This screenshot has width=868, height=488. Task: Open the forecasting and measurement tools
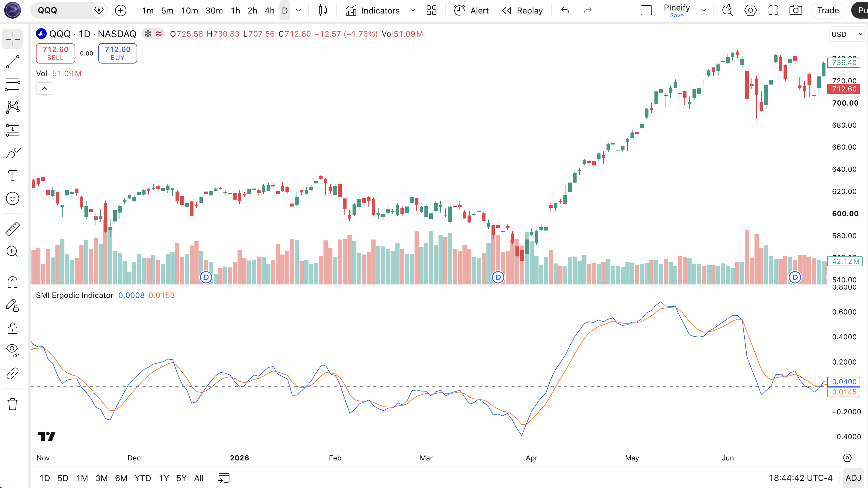click(x=13, y=130)
